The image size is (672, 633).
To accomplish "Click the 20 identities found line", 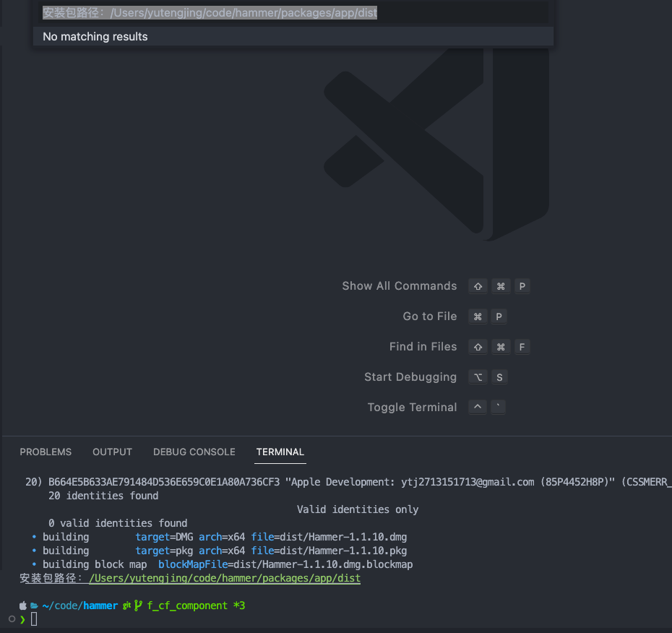I will (x=103, y=496).
